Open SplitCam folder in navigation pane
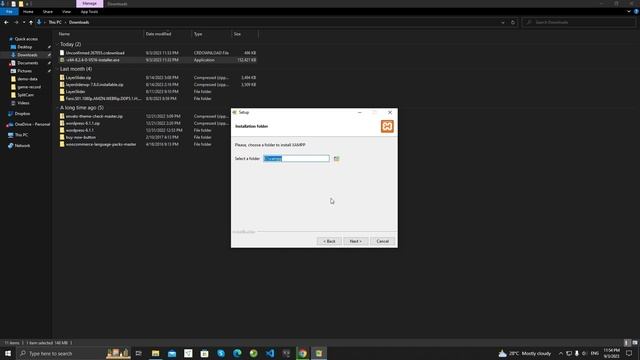 (x=25, y=95)
